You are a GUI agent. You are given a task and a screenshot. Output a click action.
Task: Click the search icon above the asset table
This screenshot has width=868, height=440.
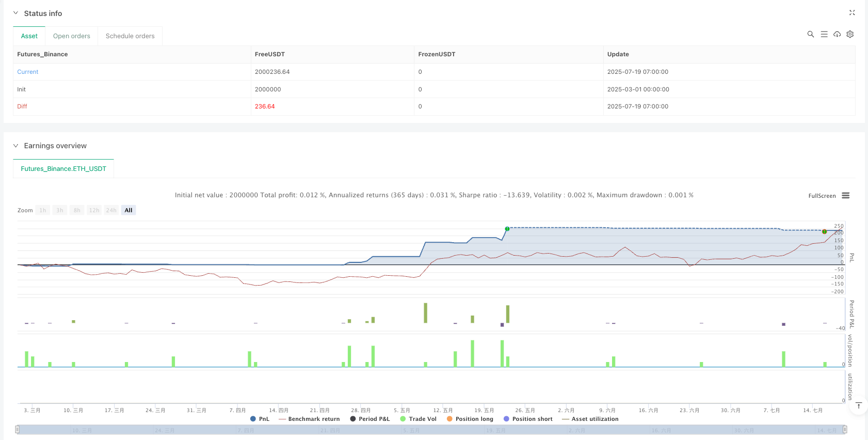tap(810, 34)
